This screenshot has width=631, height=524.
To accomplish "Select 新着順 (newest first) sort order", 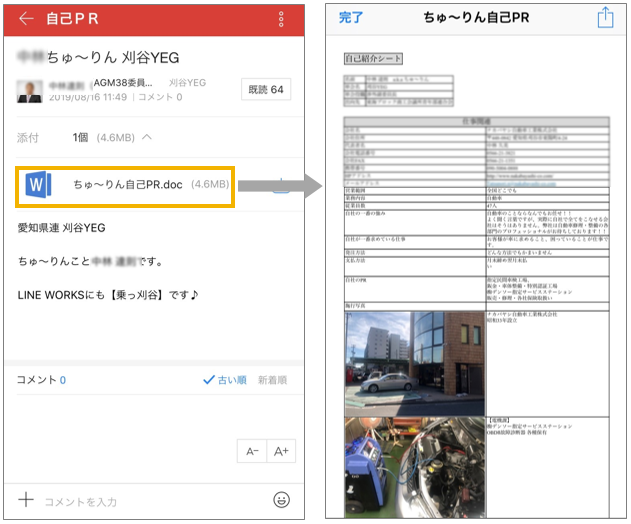I will pyautogui.click(x=272, y=380).
